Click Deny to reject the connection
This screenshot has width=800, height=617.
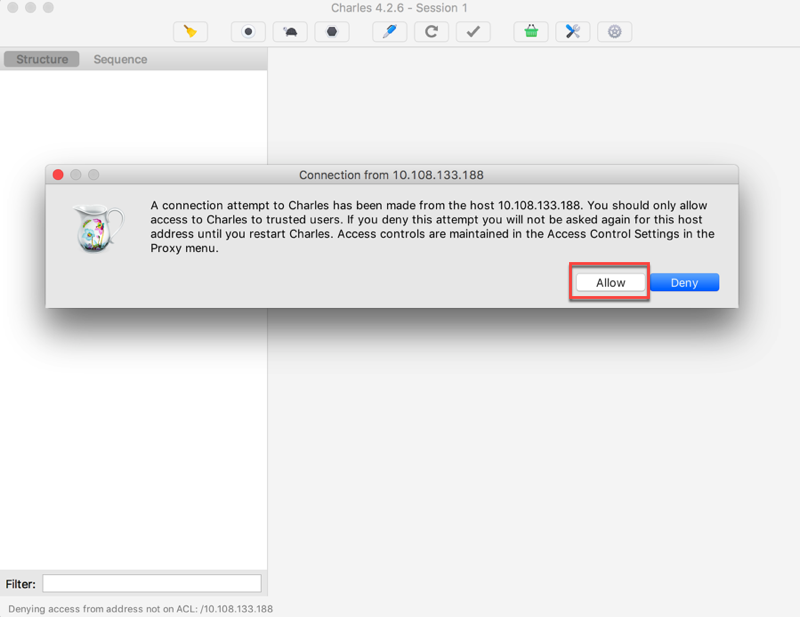click(685, 283)
